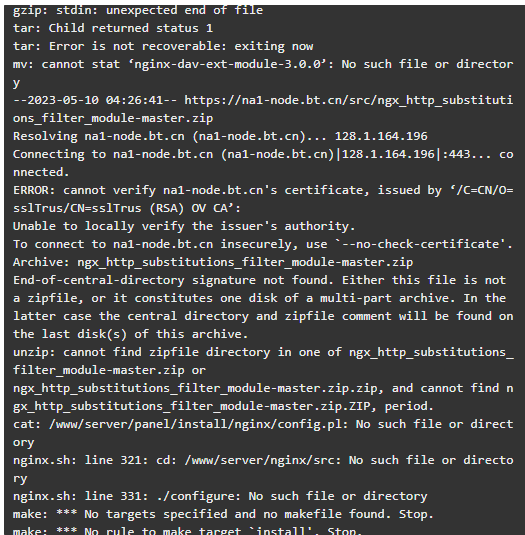Click the --no-check-certificate option text
Viewport: 525px width, 535px height.
[x=420, y=244]
